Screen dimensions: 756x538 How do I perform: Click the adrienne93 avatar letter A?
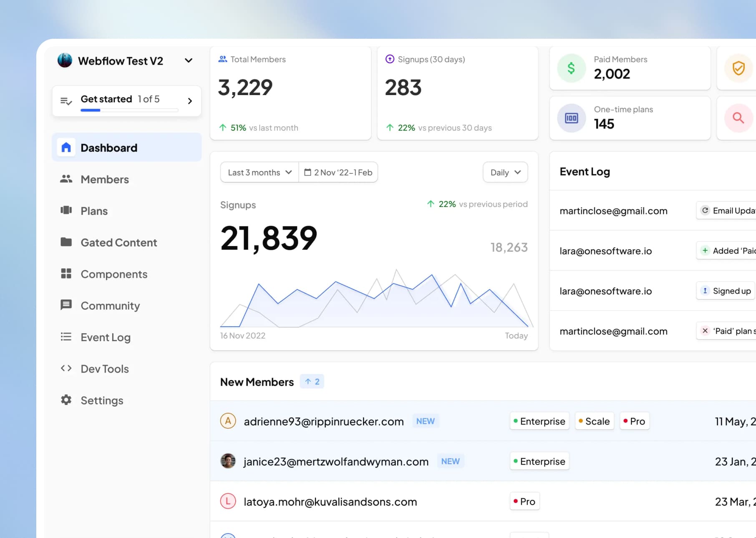coord(228,421)
